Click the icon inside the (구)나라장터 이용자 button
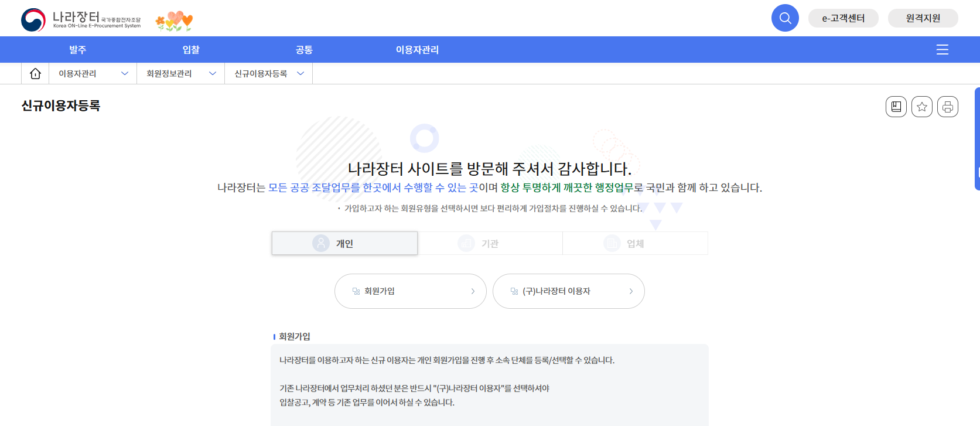 [x=514, y=291]
